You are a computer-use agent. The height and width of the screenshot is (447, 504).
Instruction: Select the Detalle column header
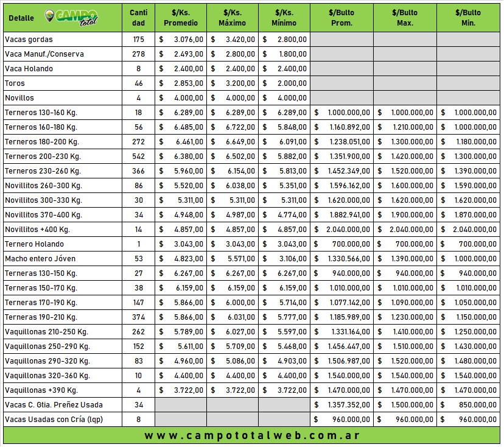[21, 18]
